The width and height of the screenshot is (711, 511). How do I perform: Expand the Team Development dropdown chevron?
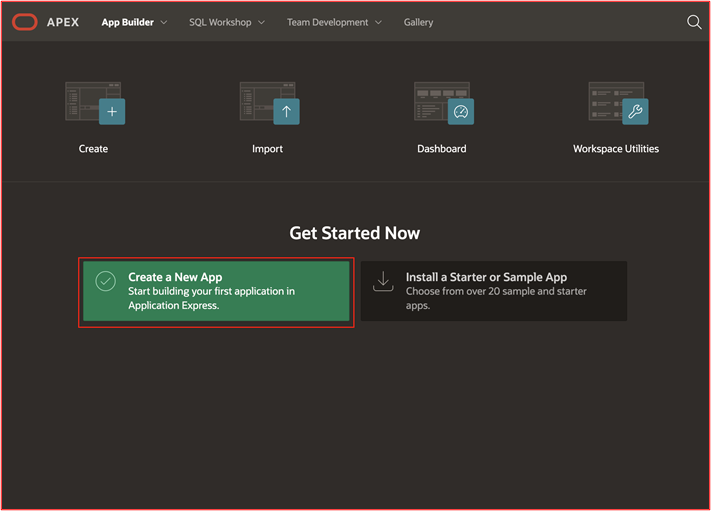(379, 22)
